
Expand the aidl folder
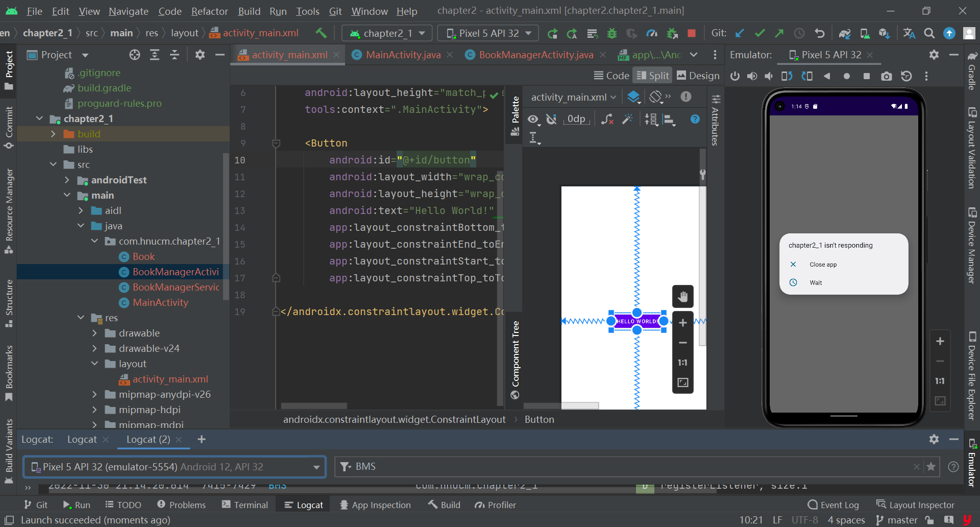(x=81, y=210)
